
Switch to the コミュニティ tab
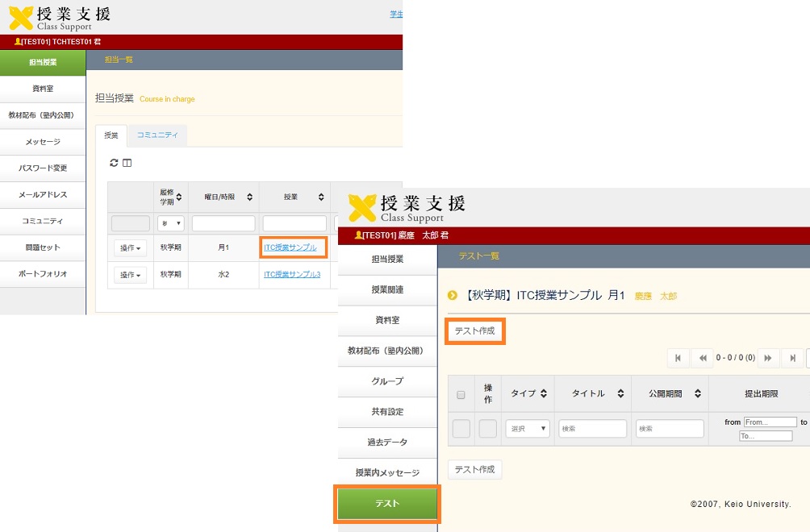(x=157, y=135)
